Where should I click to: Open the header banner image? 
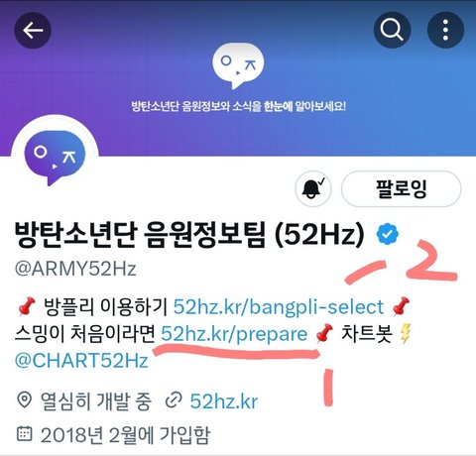[x=238, y=77]
